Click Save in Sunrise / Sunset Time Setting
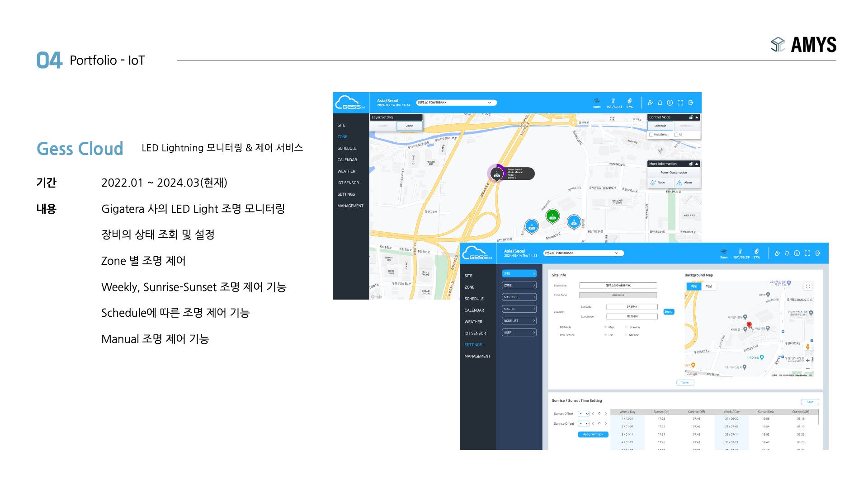This screenshot has width=868, height=488. 810,402
